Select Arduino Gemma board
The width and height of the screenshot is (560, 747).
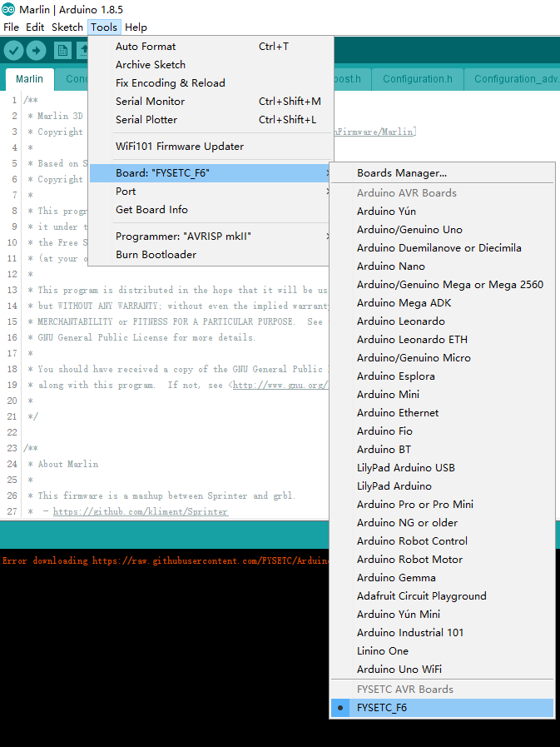tap(443, 578)
